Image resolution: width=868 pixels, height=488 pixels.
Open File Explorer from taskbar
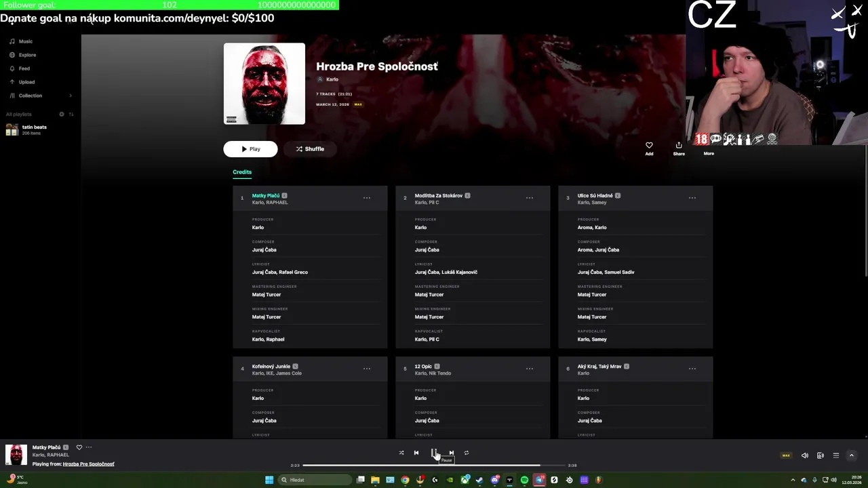pos(375,480)
